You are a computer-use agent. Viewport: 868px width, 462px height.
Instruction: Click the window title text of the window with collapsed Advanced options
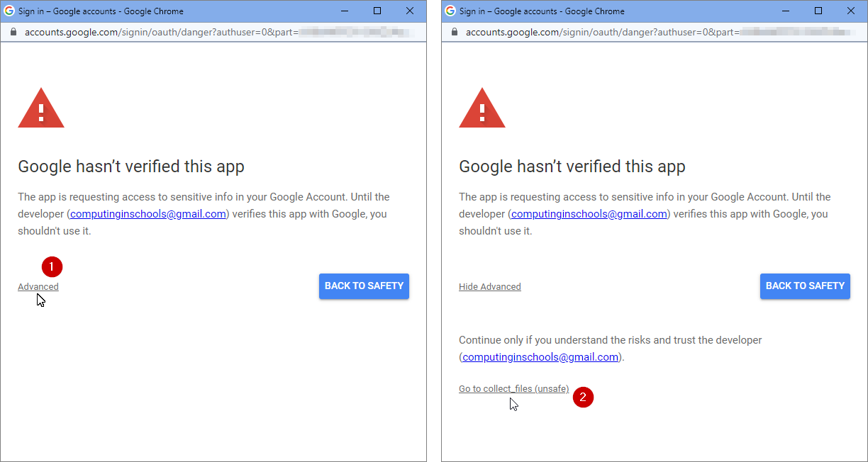(101, 11)
